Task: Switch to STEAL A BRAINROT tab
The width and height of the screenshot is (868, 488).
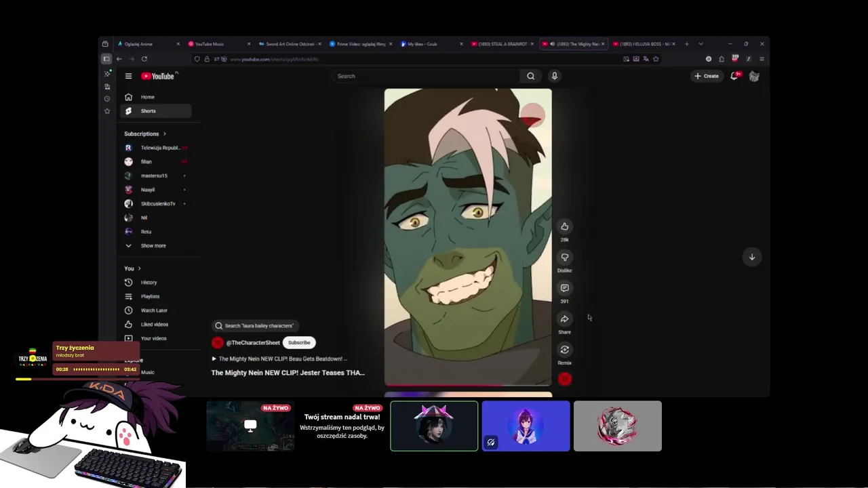Action: coord(502,44)
